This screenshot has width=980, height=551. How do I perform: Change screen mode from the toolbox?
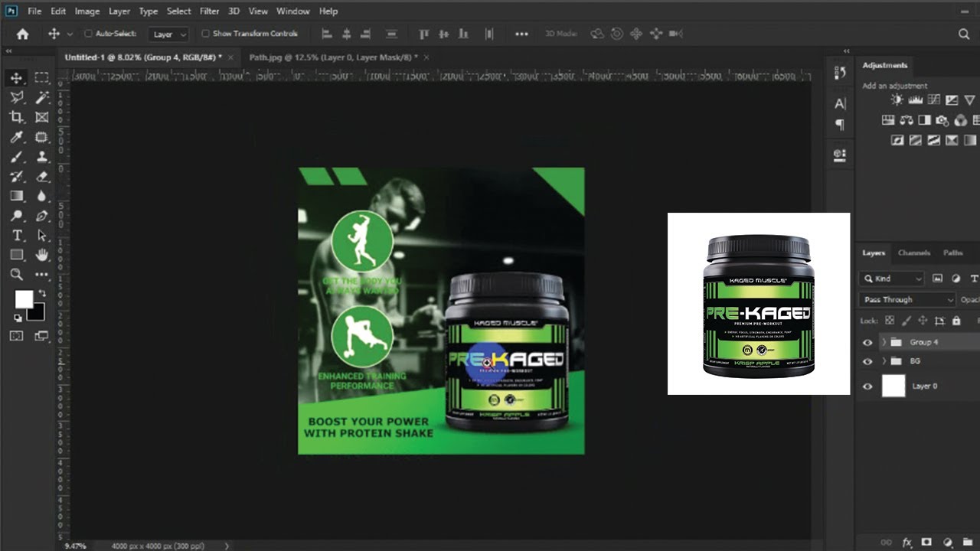click(42, 336)
